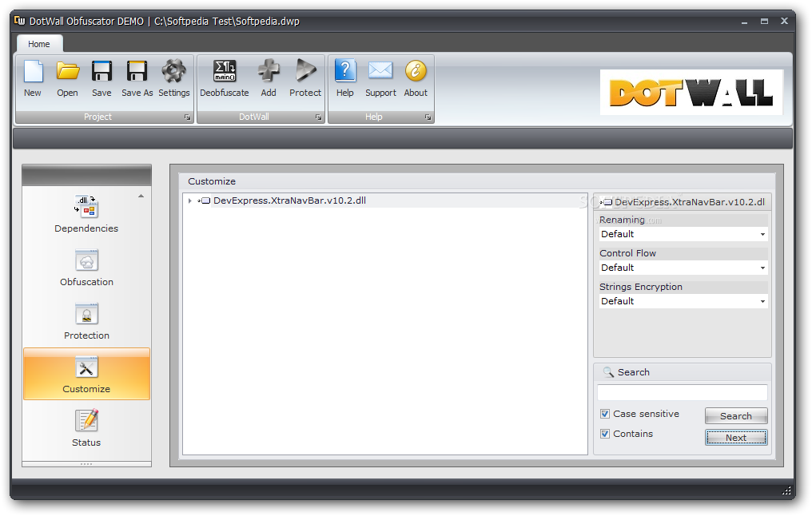
Task: Open the Control Flow dropdown
Action: [683, 268]
